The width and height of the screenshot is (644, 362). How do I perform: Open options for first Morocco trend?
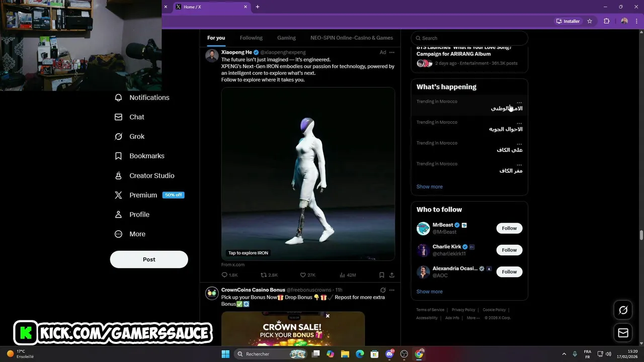coord(519,103)
